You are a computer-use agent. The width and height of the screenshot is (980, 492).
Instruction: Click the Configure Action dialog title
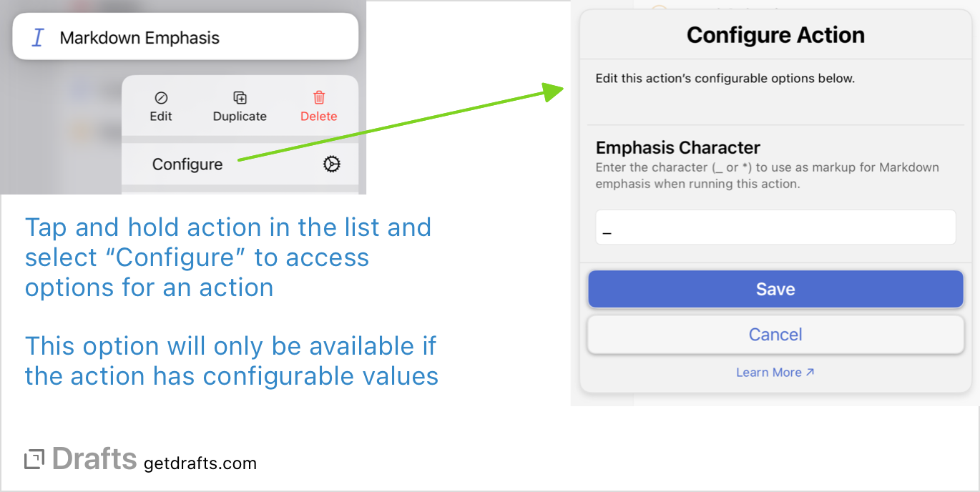775,34
